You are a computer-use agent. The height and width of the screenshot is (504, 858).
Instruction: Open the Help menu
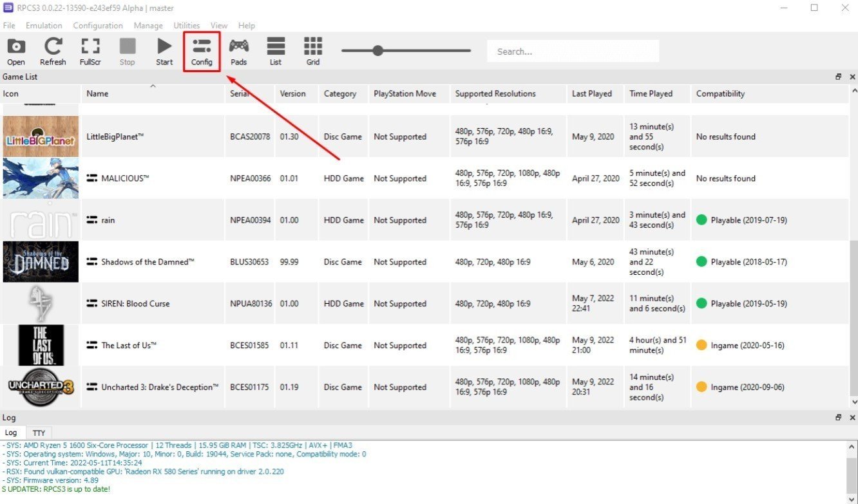click(247, 26)
